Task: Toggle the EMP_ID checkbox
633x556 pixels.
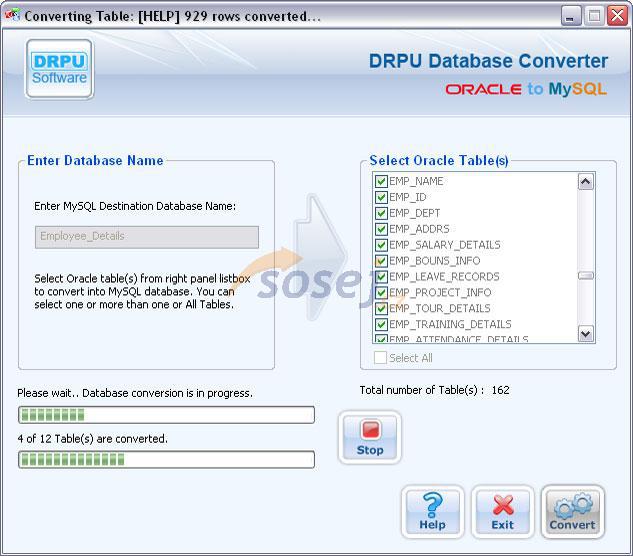Action: click(381, 197)
